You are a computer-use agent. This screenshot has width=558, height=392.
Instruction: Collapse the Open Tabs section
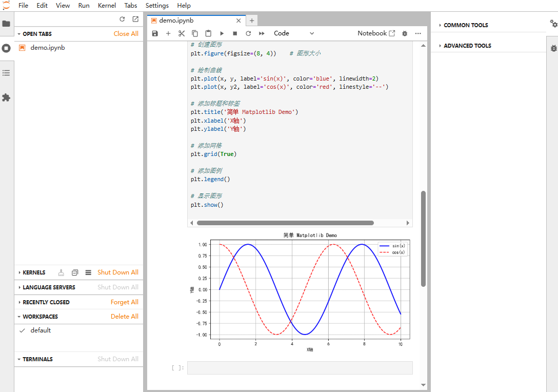[37, 34]
